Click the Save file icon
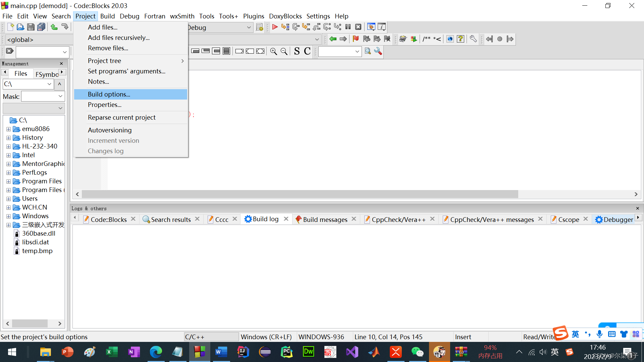Image resolution: width=644 pixels, height=362 pixels. [31, 27]
